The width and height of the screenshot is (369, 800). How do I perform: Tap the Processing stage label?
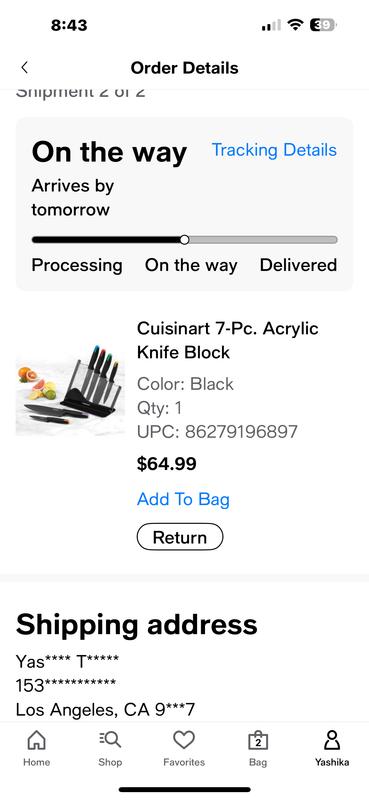coord(77,265)
